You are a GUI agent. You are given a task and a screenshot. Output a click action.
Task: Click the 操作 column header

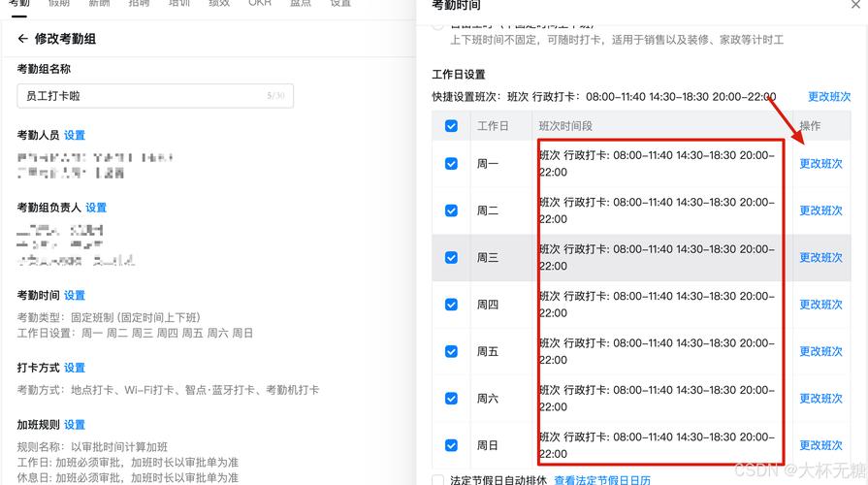tap(810, 126)
